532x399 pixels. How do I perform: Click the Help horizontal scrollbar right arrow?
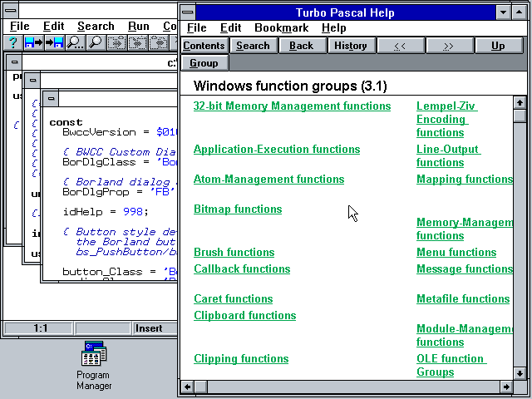[506, 387]
